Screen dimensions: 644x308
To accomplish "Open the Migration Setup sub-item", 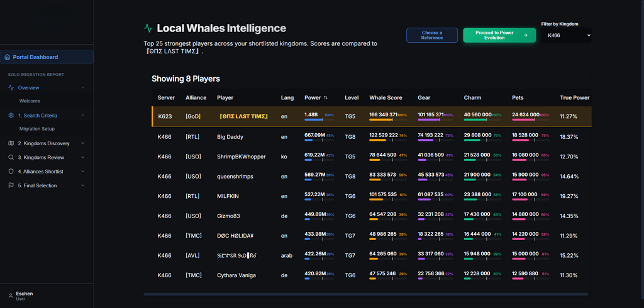I will pos(37,129).
